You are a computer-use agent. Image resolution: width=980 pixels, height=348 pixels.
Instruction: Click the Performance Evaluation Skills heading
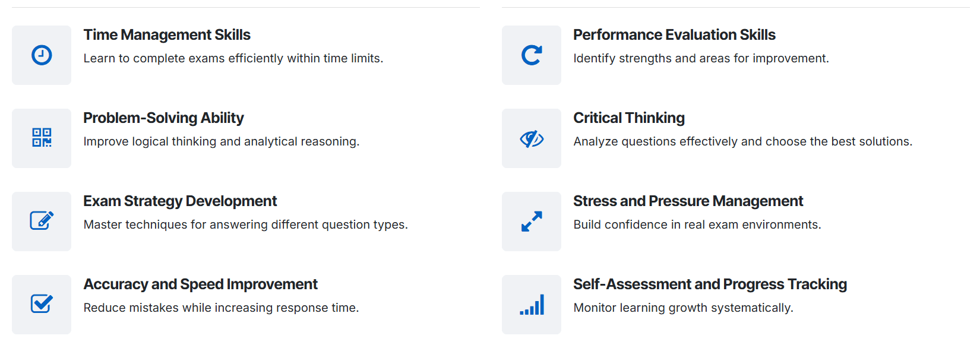point(674,35)
